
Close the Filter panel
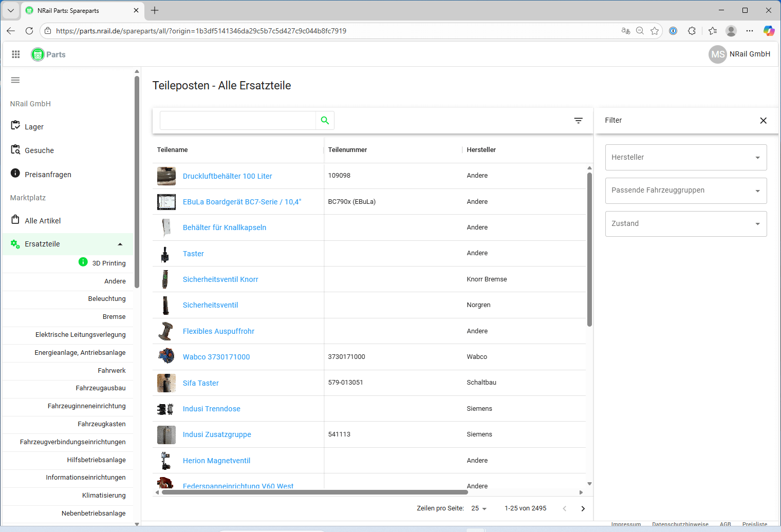763,121
